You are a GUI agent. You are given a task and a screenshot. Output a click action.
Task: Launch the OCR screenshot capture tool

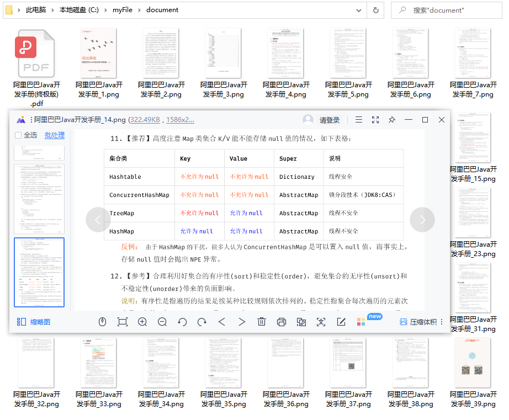(x=321, y=322)
